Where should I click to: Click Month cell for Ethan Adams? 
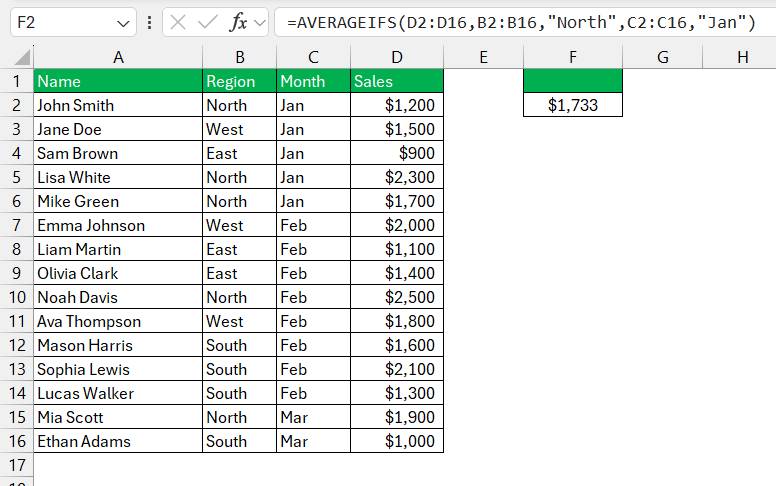pyautogui.click(x=313, y=441)
